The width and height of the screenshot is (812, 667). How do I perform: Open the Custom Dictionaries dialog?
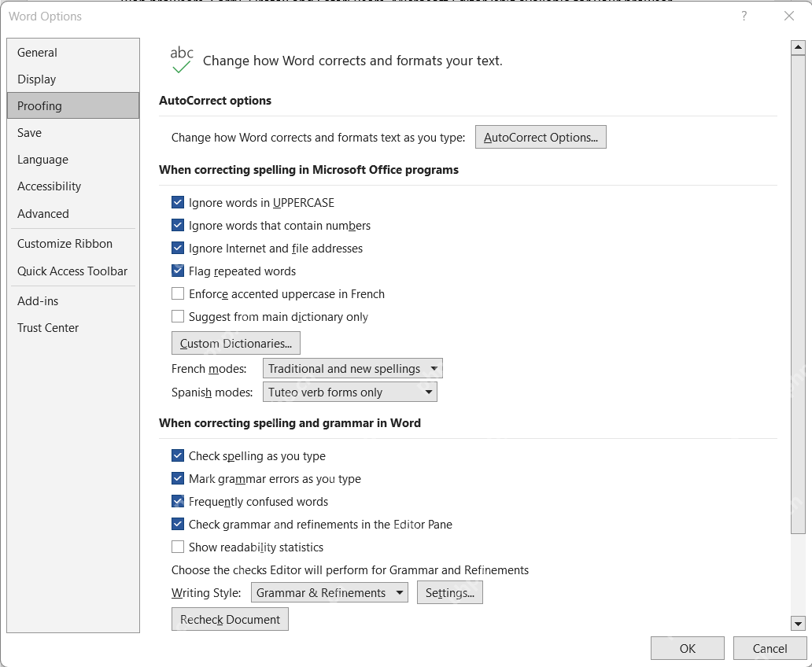235,344
